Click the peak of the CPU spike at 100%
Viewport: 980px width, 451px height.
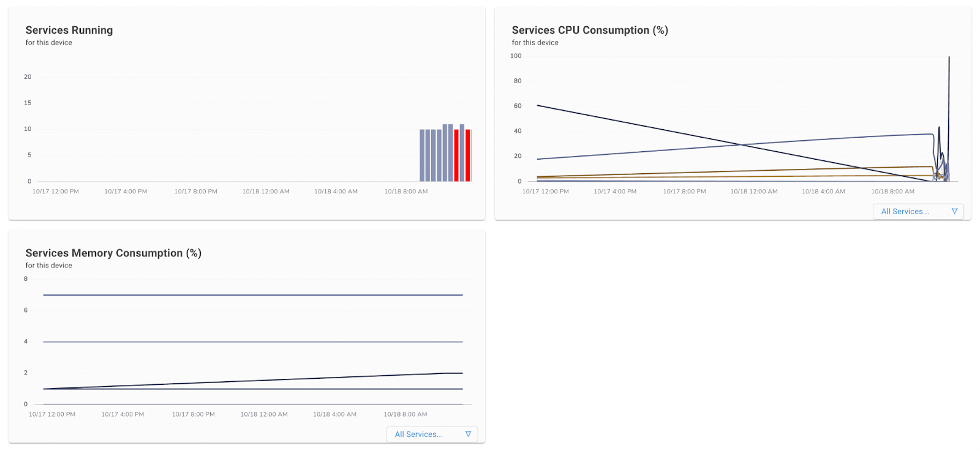pyautogui.click(x=949, y=58)
